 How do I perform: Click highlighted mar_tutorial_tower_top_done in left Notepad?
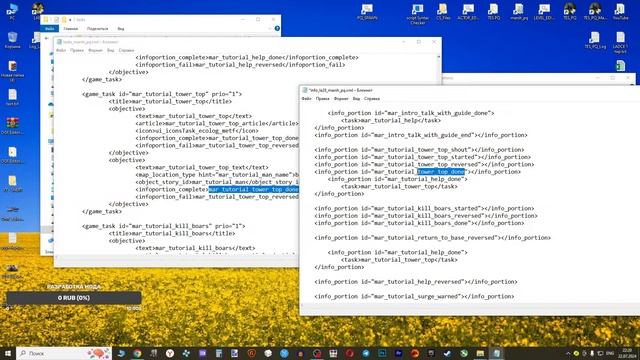(253, 189)
